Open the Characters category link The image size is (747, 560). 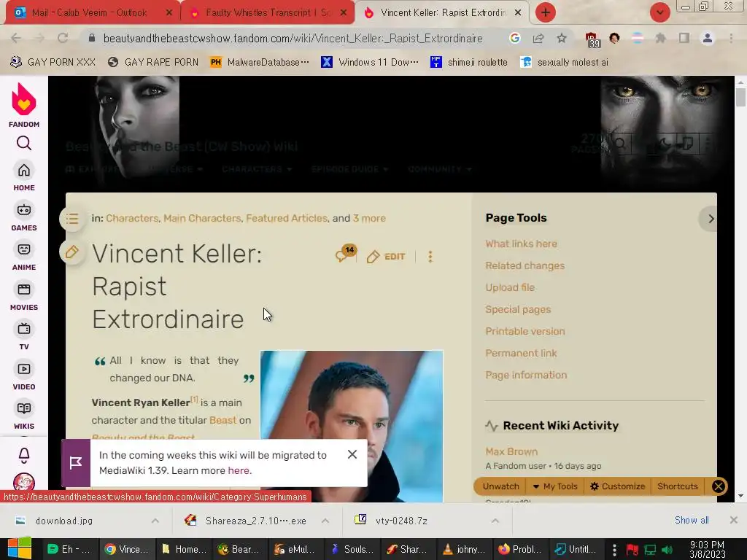[132, 218]
